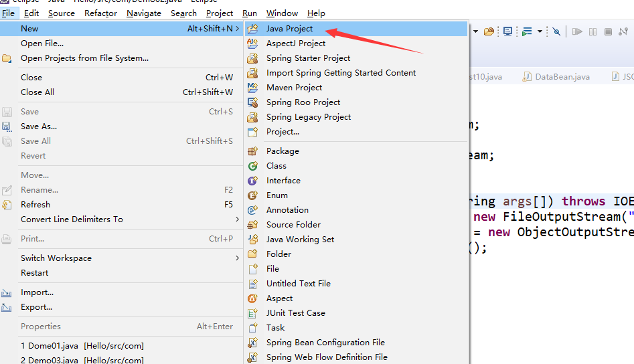
Task: Expand the Switch Workspace submenu
Action: 238,258
